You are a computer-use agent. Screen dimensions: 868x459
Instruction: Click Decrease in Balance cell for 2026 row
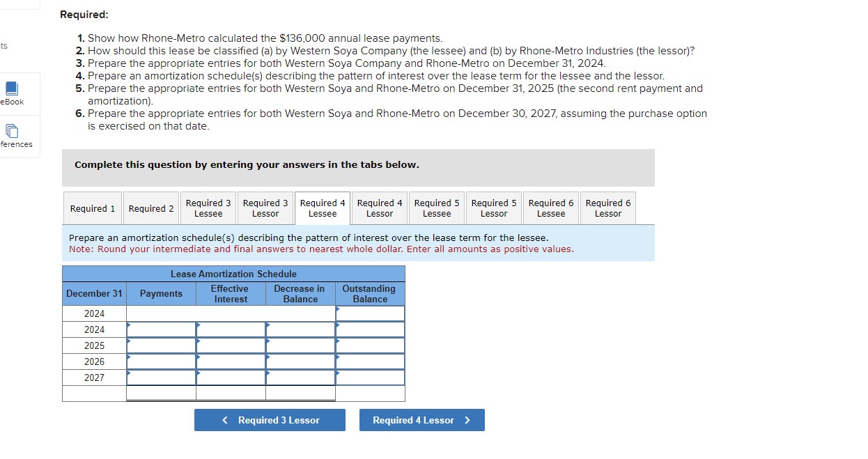point(300,361)
